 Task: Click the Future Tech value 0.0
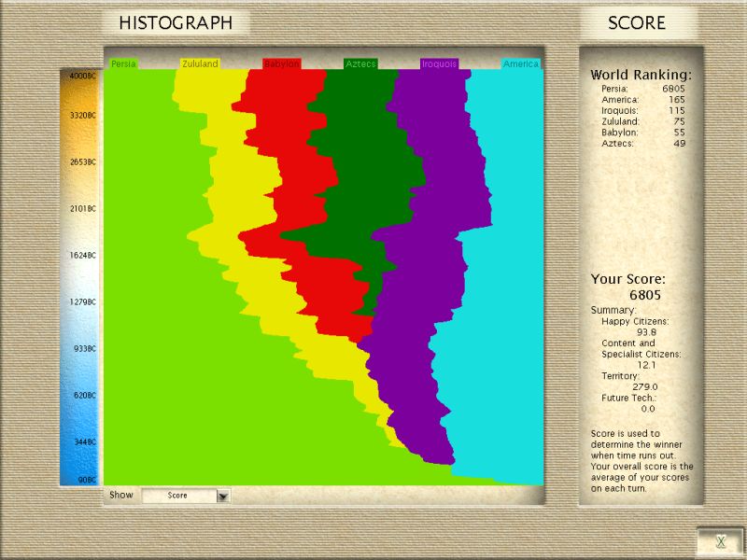pos(648,409)
